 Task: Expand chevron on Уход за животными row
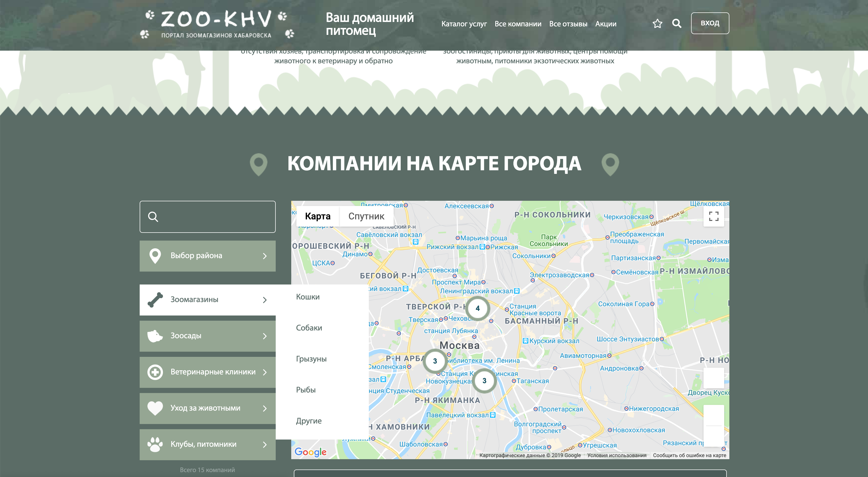[265, 409]
